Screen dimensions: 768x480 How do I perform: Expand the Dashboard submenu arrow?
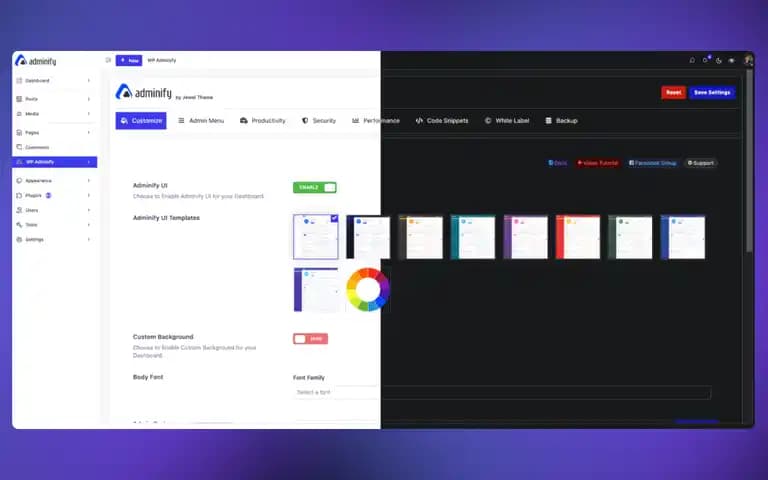[89, 80]
